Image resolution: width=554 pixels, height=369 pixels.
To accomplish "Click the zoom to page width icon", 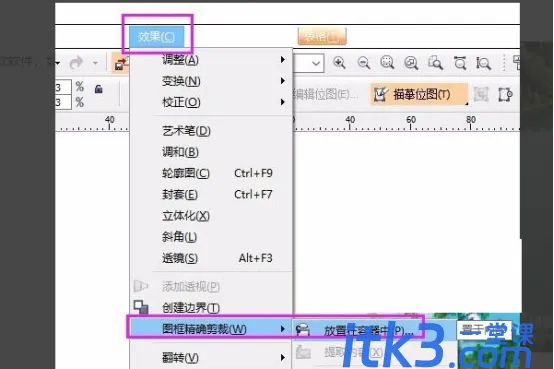I will [x=460, y=63].
